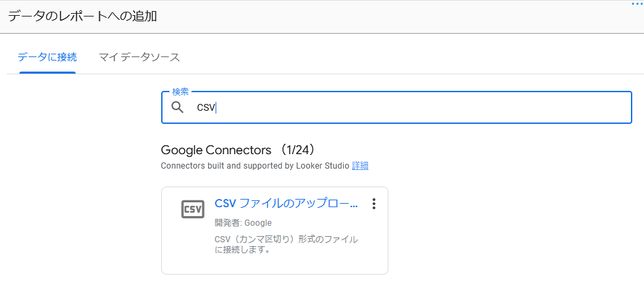The image size is (644, 287).
Task: Click the データのレポートへの追加 dialog title
Action: click(82, 16)
